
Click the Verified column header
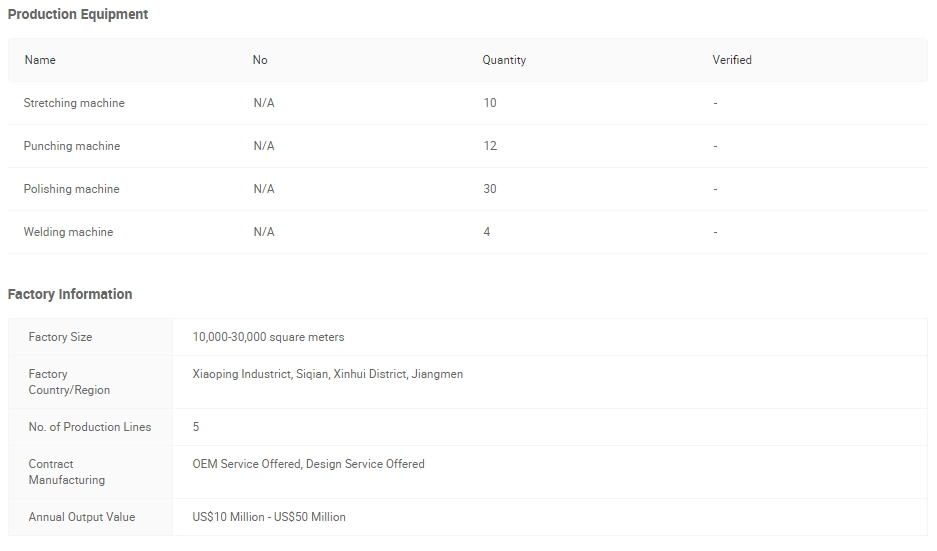click(x=731, y=60)
